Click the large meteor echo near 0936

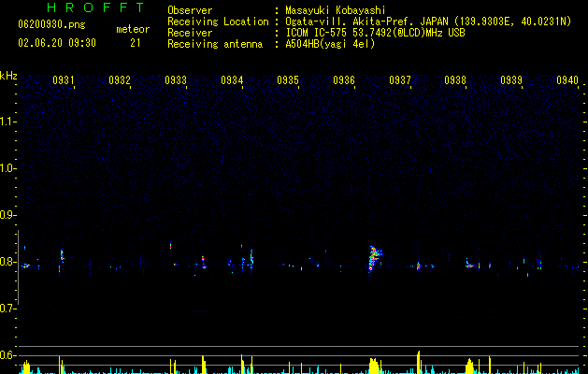point(374,259)
